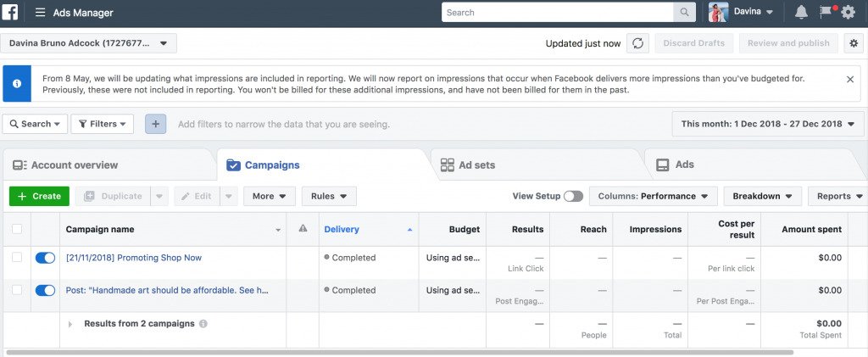Click the horizontal scrollbar at table bottom
Screen dimensions: 868x357
(x=399, y=352)
